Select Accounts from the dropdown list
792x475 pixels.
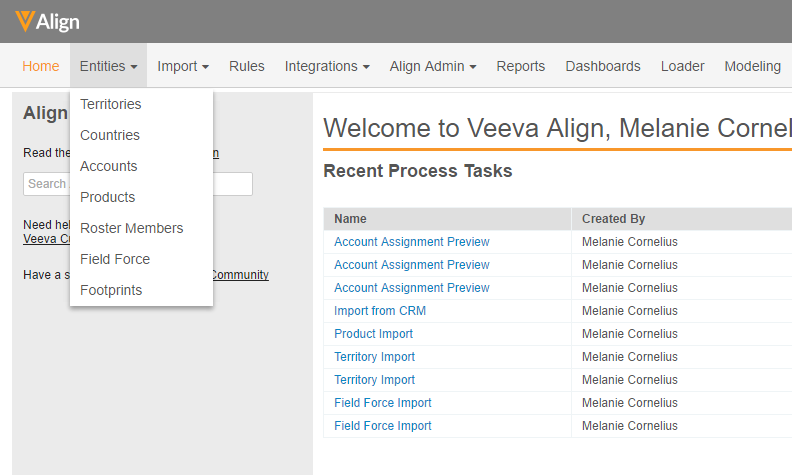pos(109,166)
